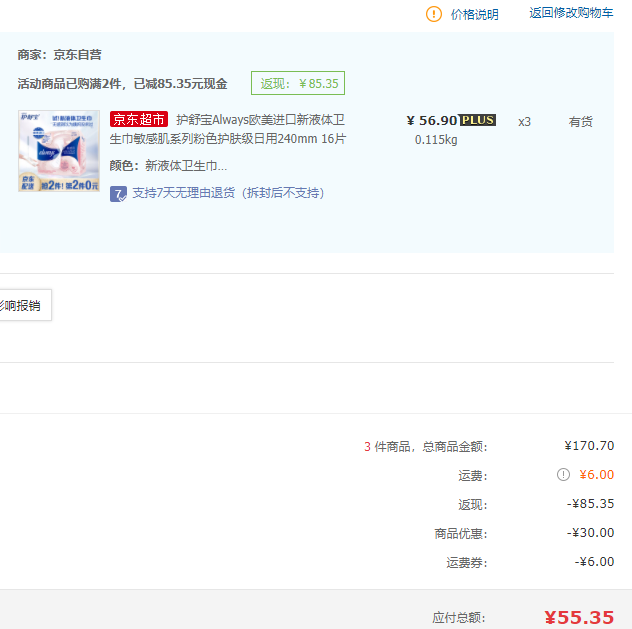Click the orange price explanation warning icon
Viewport: 632px width, 629px height.
click(434, 15)
